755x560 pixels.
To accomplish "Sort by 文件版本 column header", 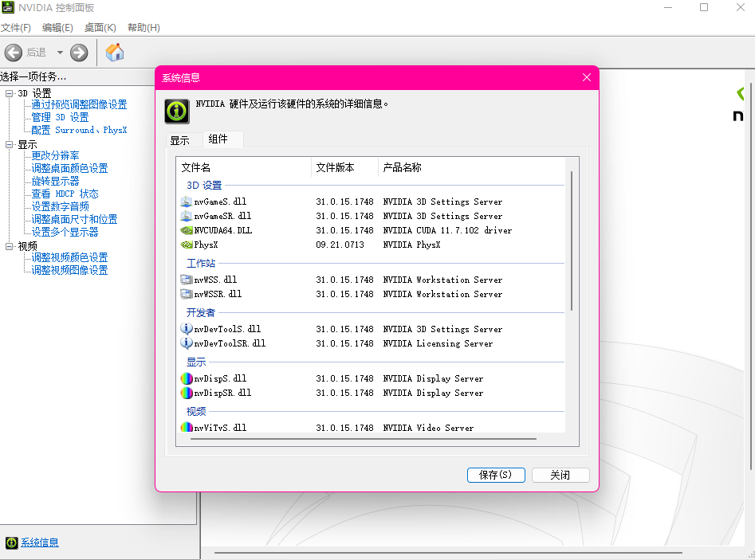I will tap(344, 167).
